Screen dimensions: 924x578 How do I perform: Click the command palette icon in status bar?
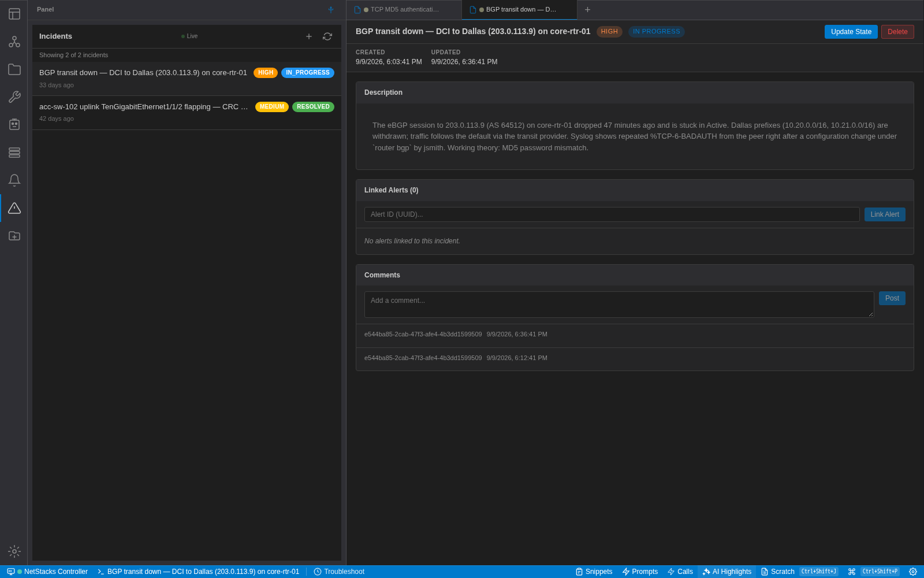pyautogui.click(x=852, y=572)
